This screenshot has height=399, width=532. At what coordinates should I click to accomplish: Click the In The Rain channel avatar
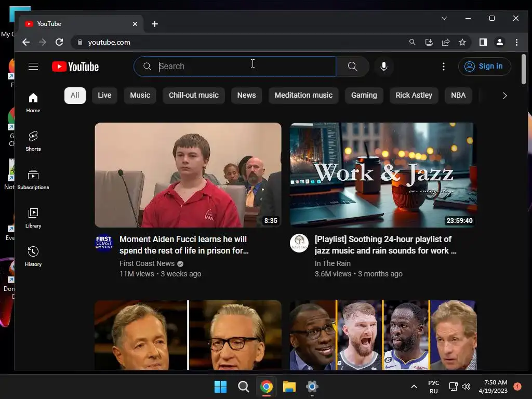(299, 243)
